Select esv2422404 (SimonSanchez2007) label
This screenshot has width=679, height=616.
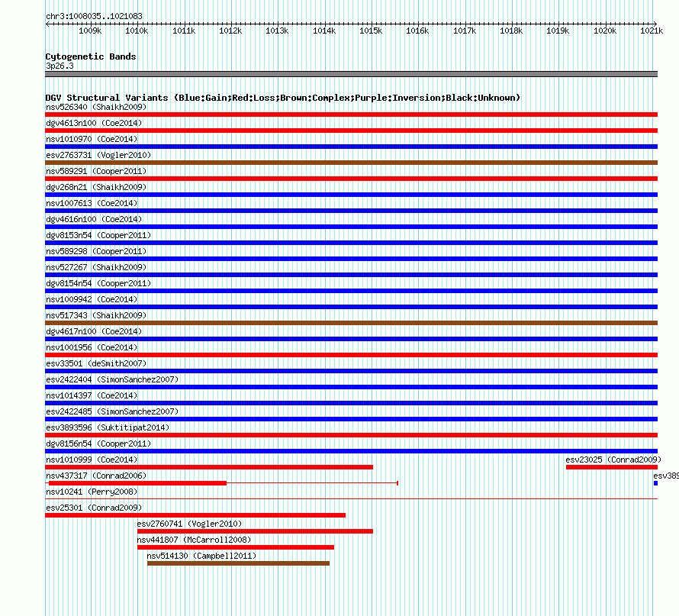click(113, 379)
